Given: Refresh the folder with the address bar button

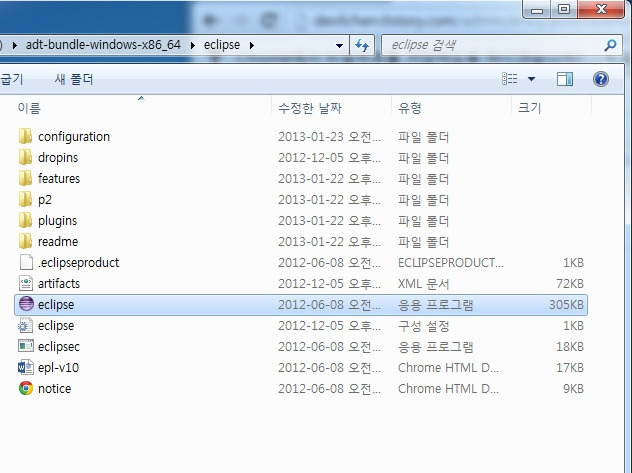Looking at the screenshot, I should (x=362, y=45).
